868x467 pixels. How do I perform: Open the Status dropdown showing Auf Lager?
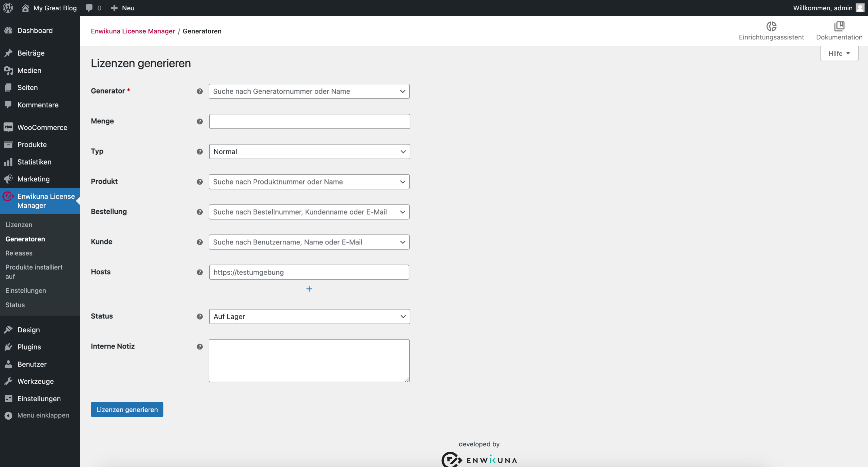tap(309, 317)
